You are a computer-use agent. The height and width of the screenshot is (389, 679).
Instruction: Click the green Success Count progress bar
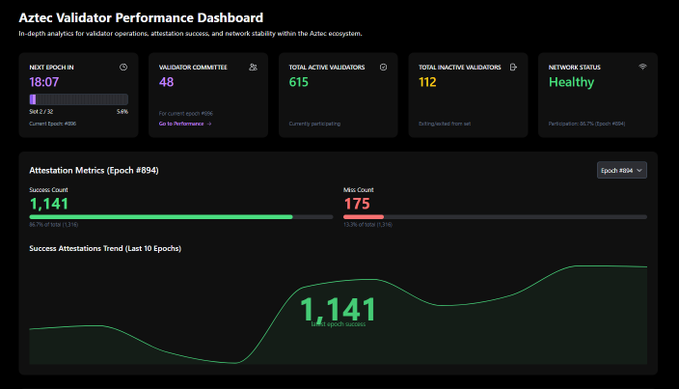coord(181,217)
